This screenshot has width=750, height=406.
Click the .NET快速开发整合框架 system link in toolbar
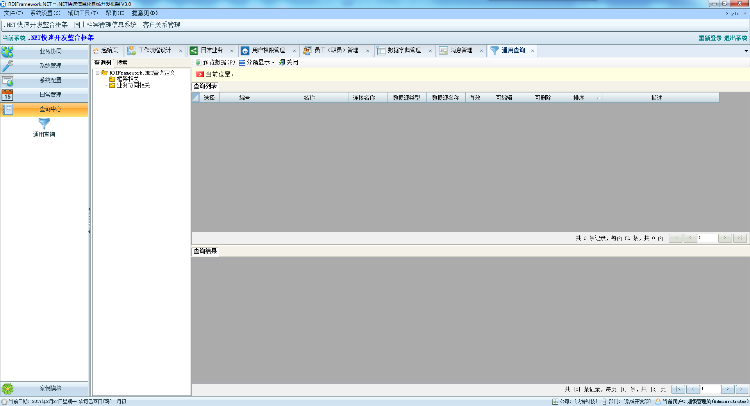point(36,24)
